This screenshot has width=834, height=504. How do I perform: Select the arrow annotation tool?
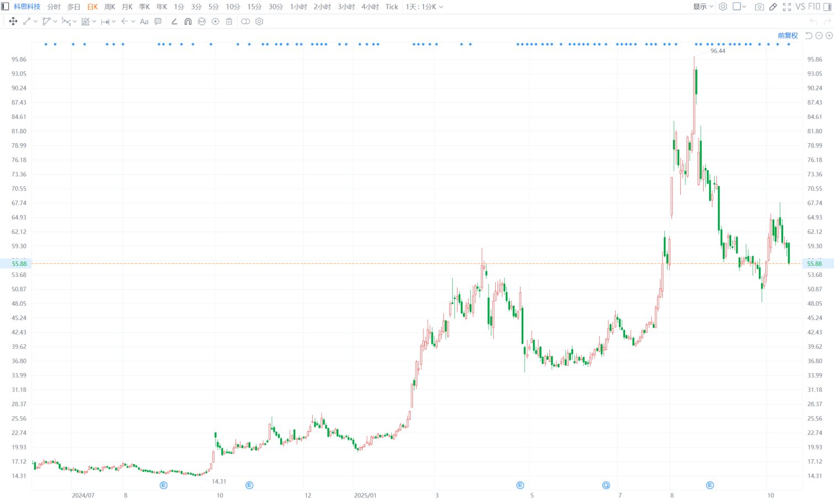pos(124,22)
